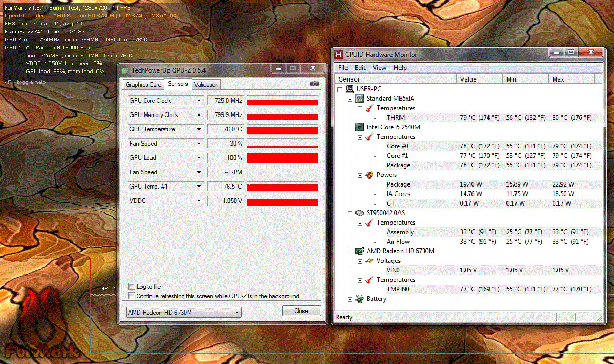Click the GPU Core Clock red graph bar
Screen dimensions: 614x364
pyautogui.click(x=282, y=102)
